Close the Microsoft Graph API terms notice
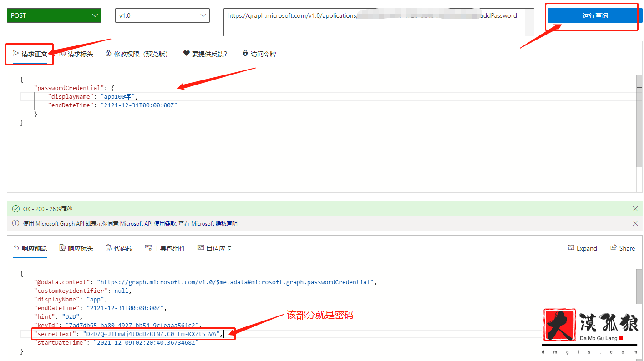The image size is (644, 361). point(635,223)
